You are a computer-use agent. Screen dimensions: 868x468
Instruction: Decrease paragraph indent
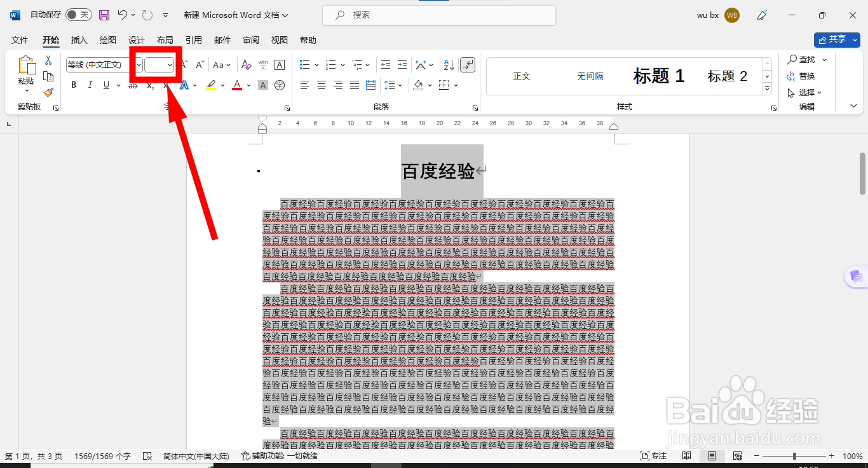click(x=386, y=65)
